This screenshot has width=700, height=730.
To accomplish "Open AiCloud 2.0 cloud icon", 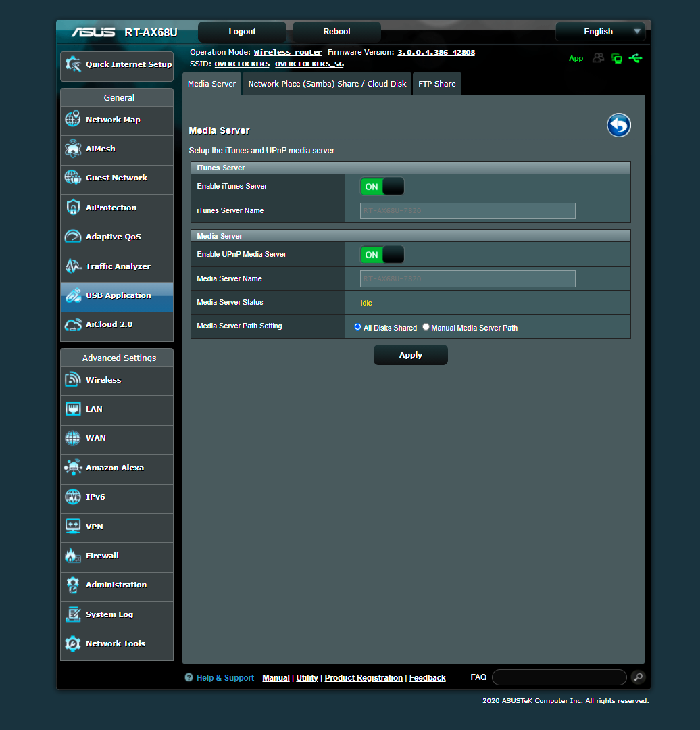I will click(x=72, y=324).
